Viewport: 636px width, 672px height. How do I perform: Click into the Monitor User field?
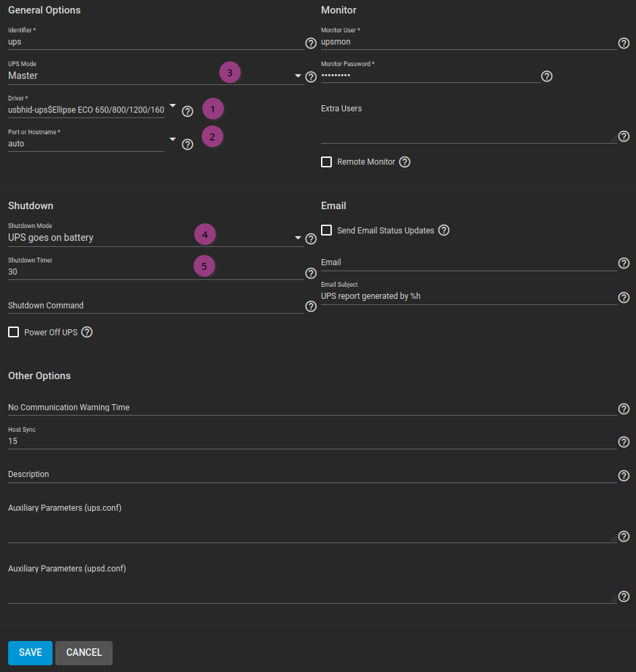tap(469, 42)
